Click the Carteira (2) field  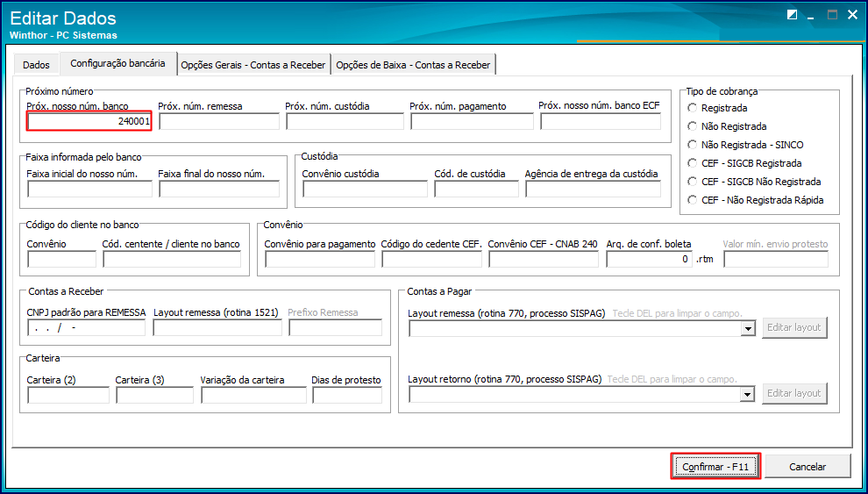coord(68,396)
